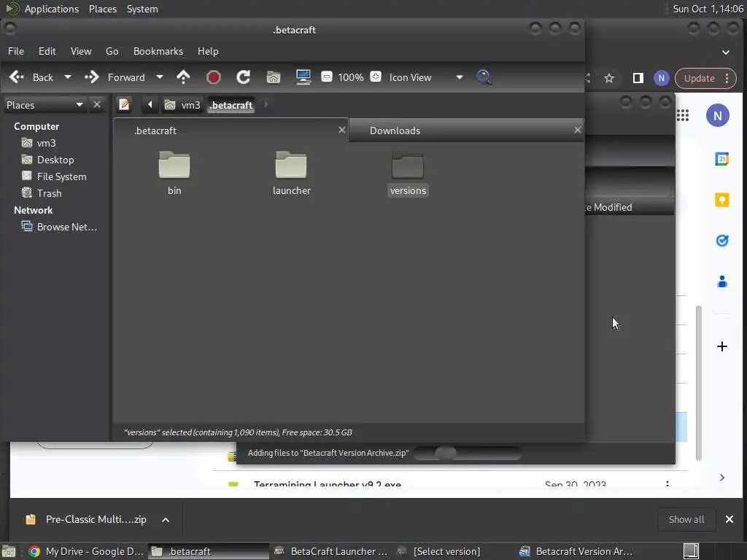Collapse Drive side panel with chevron
The height and width of the screenshot is (560, 747).
(722, 478)
